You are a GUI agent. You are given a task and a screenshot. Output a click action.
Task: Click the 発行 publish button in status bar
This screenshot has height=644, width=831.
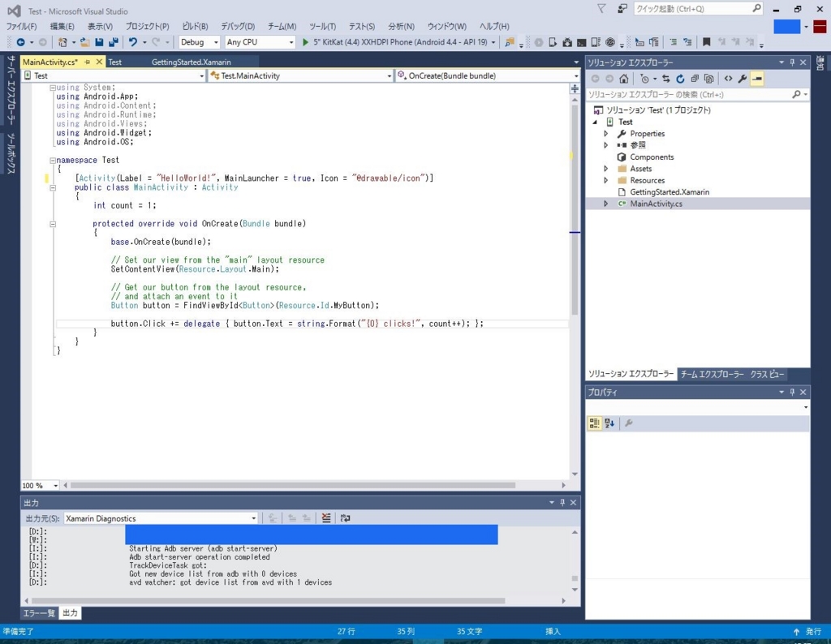(x=807, y=631)
